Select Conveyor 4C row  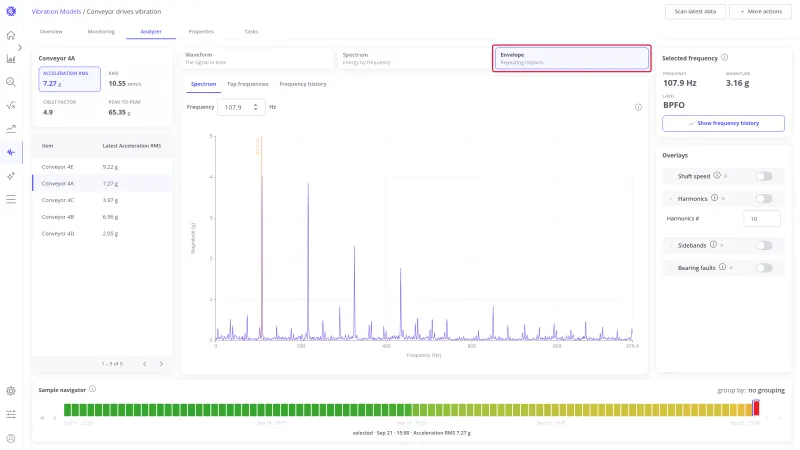tap(103, 200)
